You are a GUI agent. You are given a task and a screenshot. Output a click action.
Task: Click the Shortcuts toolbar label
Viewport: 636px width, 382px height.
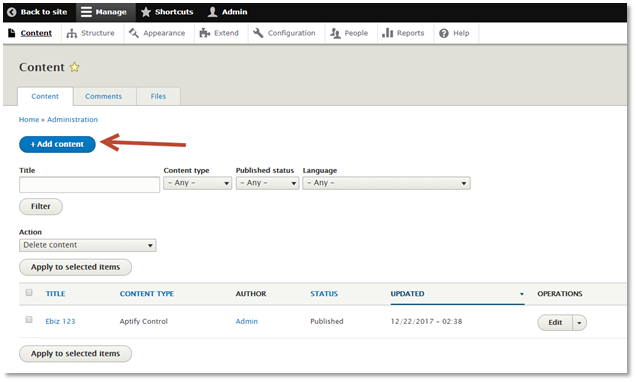pyautogui.click(x=174, y=12)
